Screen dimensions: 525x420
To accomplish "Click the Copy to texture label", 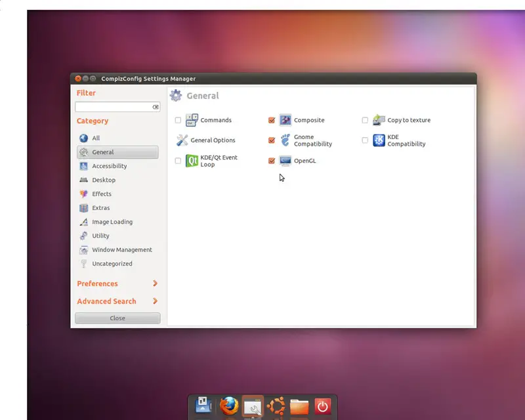I will 409,120.
